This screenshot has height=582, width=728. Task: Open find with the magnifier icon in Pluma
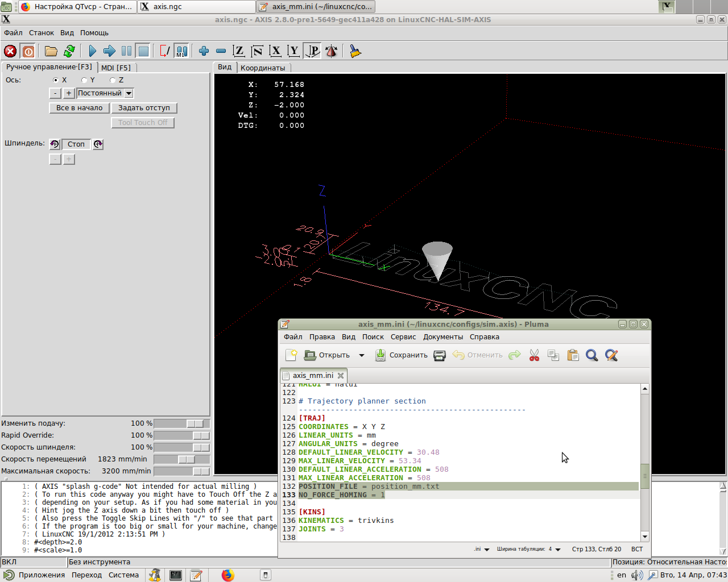[592, 355]
